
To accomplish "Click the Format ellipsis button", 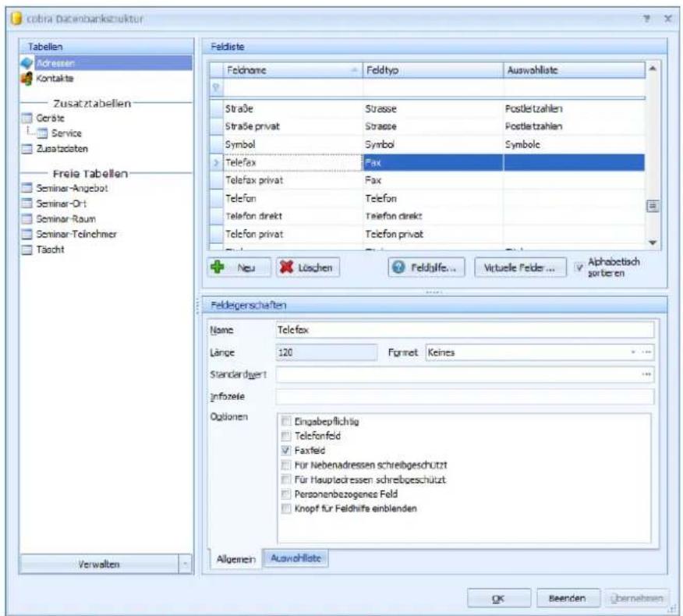I will (646, 352).
